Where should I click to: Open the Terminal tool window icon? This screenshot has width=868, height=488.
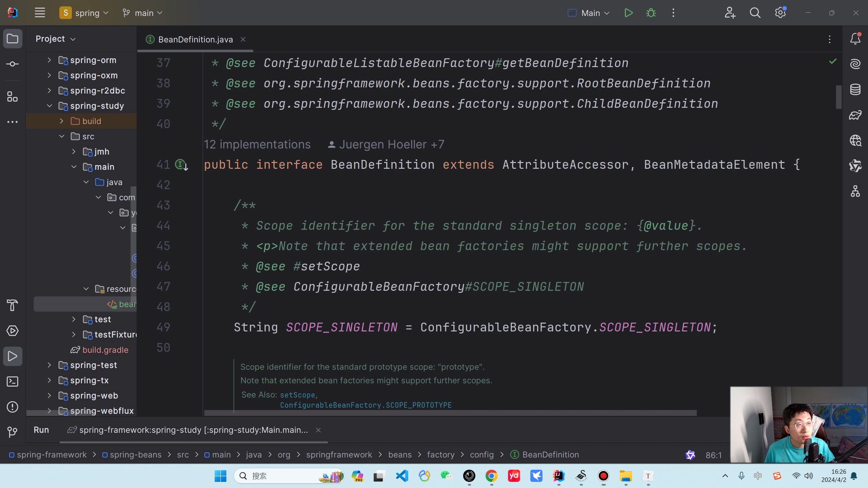[13, 382]
